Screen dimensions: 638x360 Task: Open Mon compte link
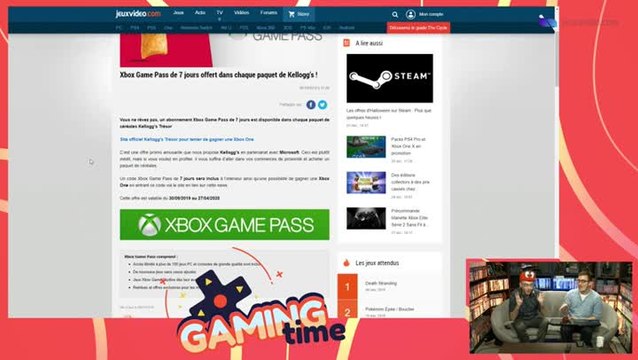tap(431, 15)
